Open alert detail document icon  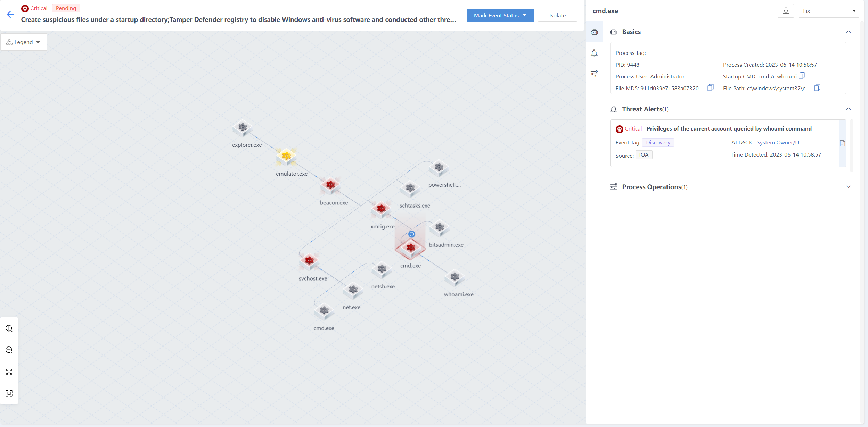coord(842,143)
